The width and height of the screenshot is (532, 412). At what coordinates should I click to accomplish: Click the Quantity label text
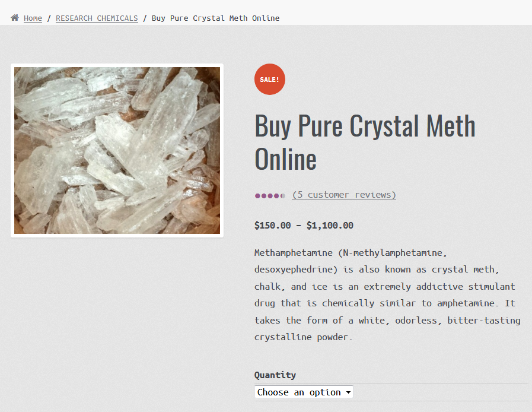click(x=275, y=375)
